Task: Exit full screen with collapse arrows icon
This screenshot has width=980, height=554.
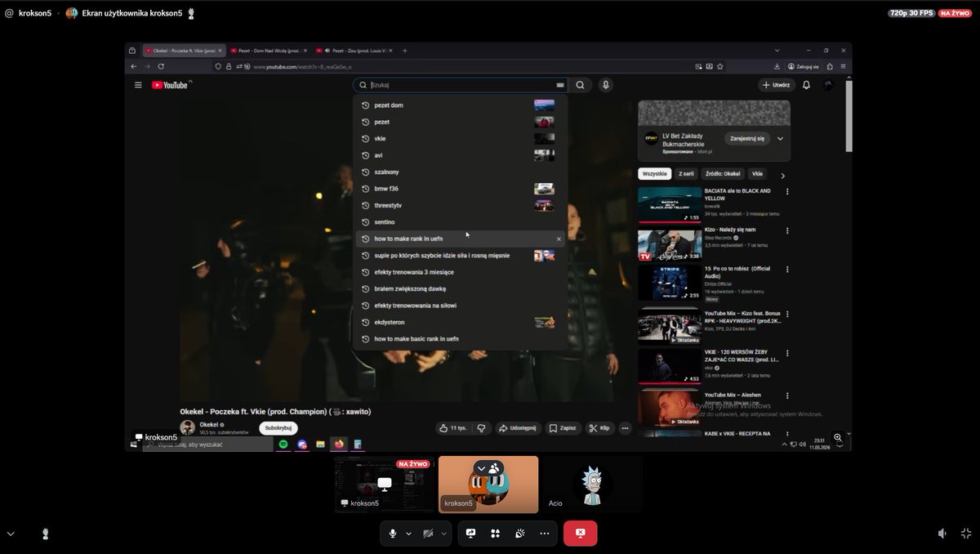Action: (x=966, y=534)
